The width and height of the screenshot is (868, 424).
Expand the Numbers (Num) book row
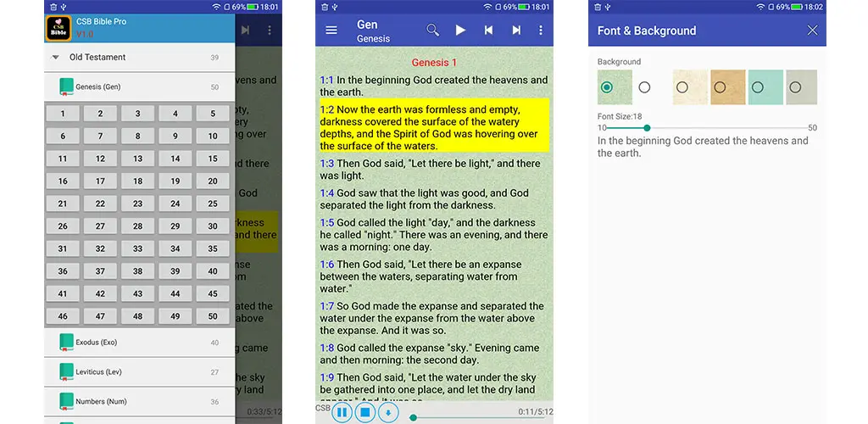(x=140, y=402)
